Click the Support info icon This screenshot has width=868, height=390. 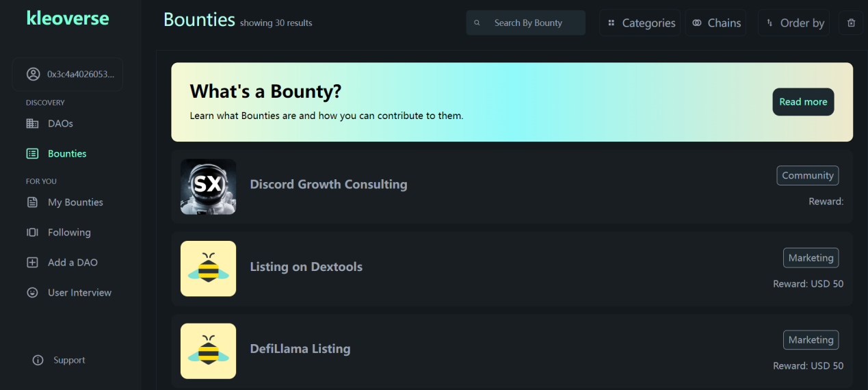click(38, 361)
